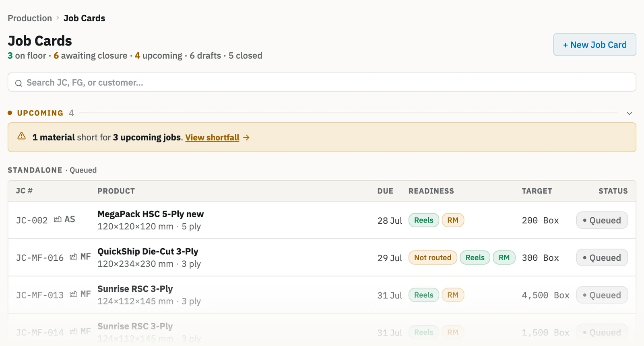The image size is (644, 346).
Task: Open the View shortfall link
Action: (x=212, y=138)
